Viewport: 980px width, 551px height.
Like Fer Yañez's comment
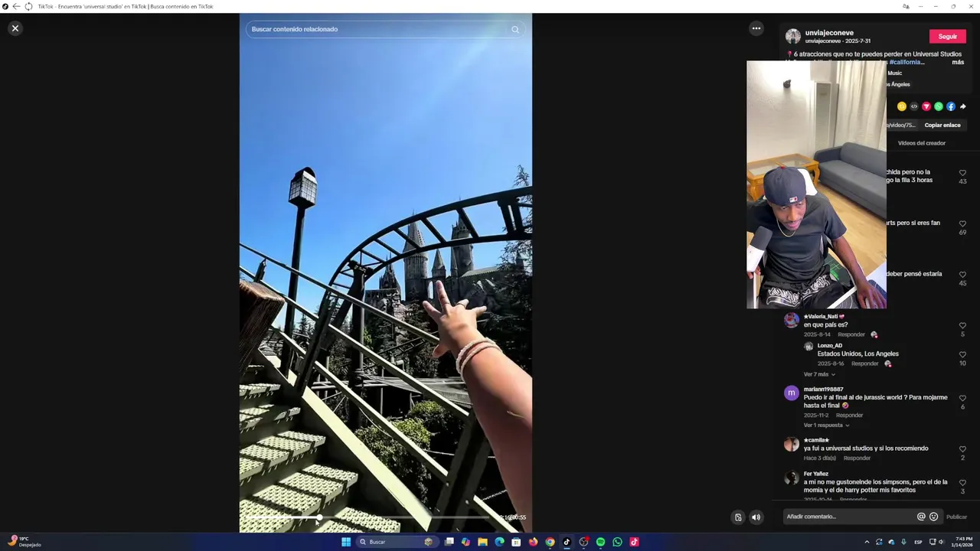962,483
